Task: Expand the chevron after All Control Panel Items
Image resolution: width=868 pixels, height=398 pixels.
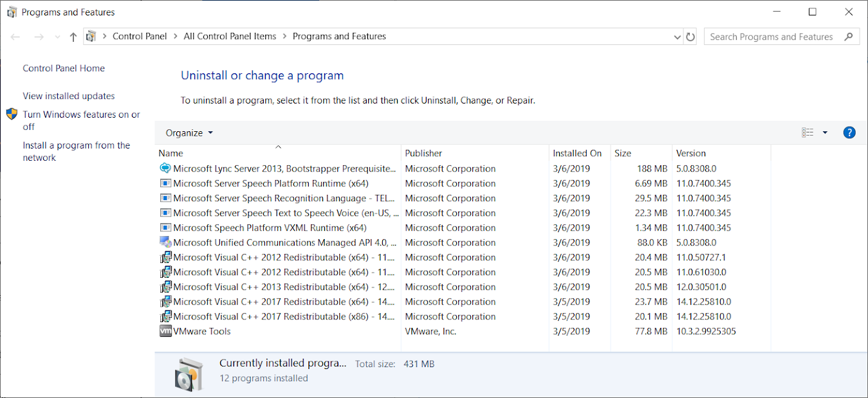Action: (284, 37)
